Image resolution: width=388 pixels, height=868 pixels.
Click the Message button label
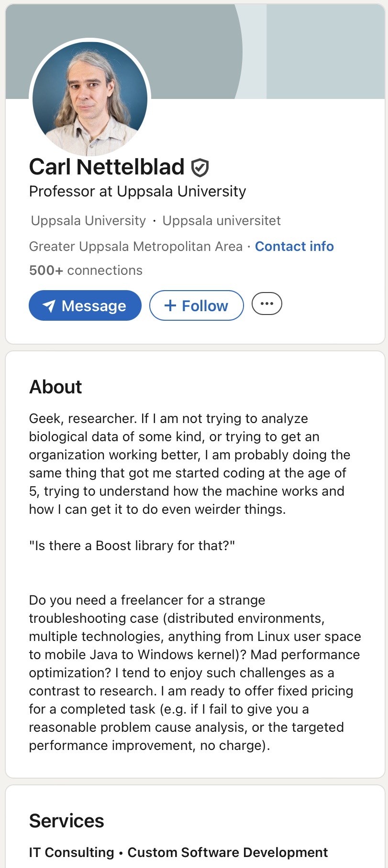pyautogui.click(x=94, y=306)
